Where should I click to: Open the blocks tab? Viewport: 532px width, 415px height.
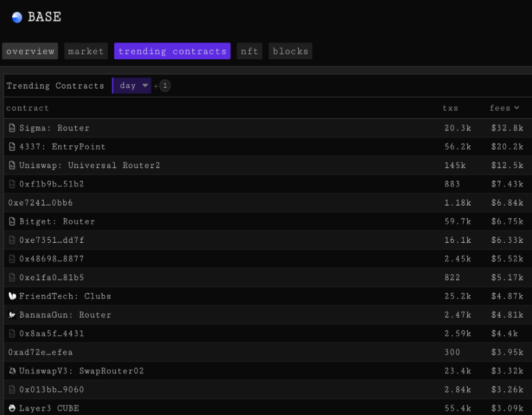(290, 51)
